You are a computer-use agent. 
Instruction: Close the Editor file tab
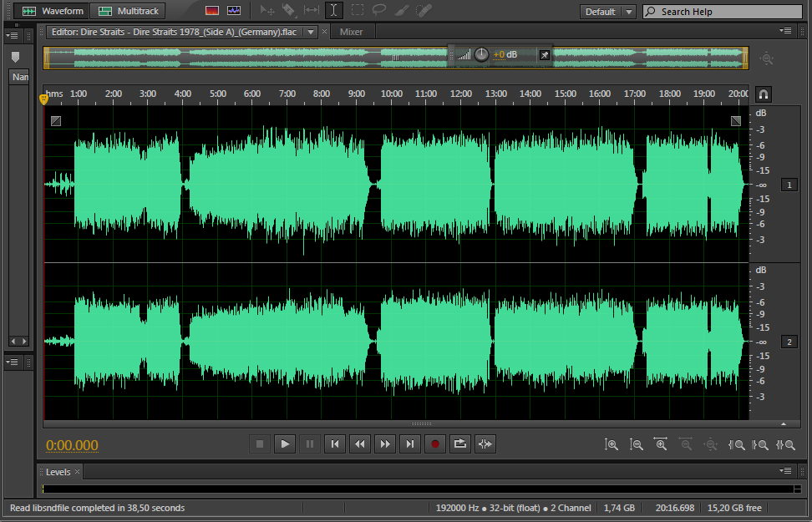pos(325,32)
